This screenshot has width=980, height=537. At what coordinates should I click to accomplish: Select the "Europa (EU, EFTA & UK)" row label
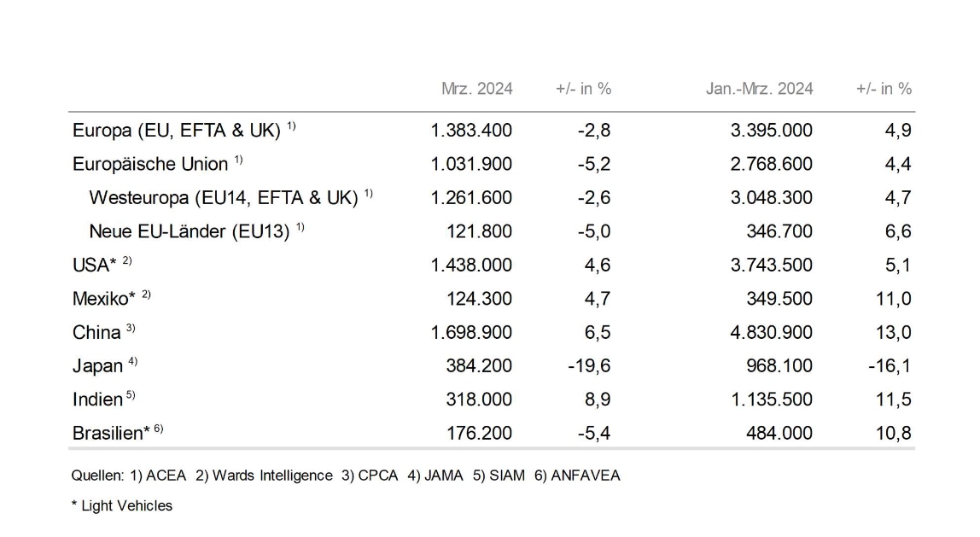[x=178, y=131]
